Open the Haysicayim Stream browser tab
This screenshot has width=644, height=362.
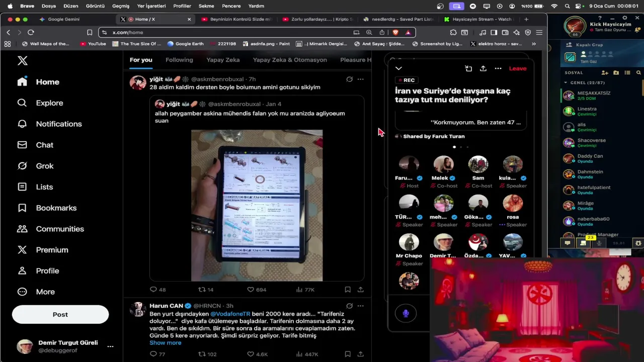coord(478,19)
